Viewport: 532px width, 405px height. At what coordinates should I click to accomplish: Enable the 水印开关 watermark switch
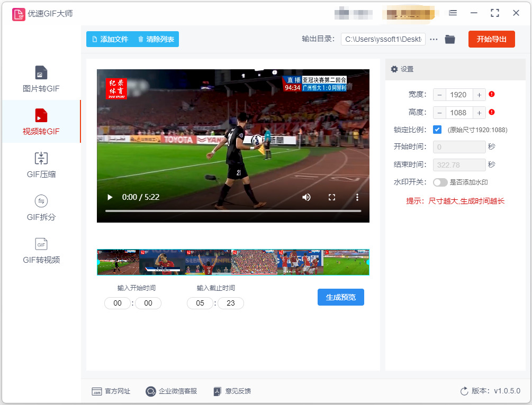click(440, 182)
